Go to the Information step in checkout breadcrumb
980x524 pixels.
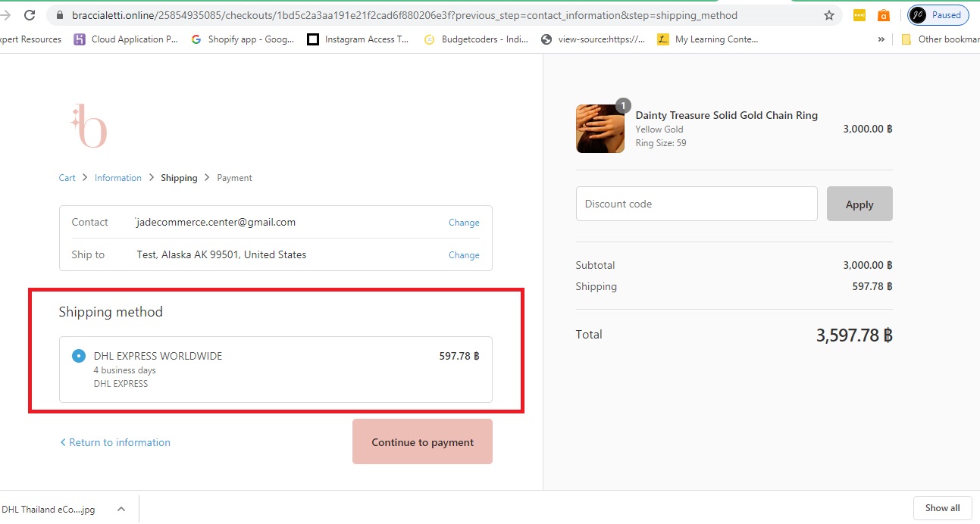(x=117, y=177)
